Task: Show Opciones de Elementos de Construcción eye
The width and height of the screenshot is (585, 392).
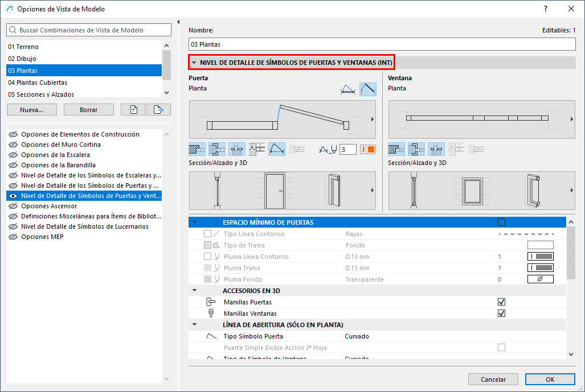Action: [13, 134]
